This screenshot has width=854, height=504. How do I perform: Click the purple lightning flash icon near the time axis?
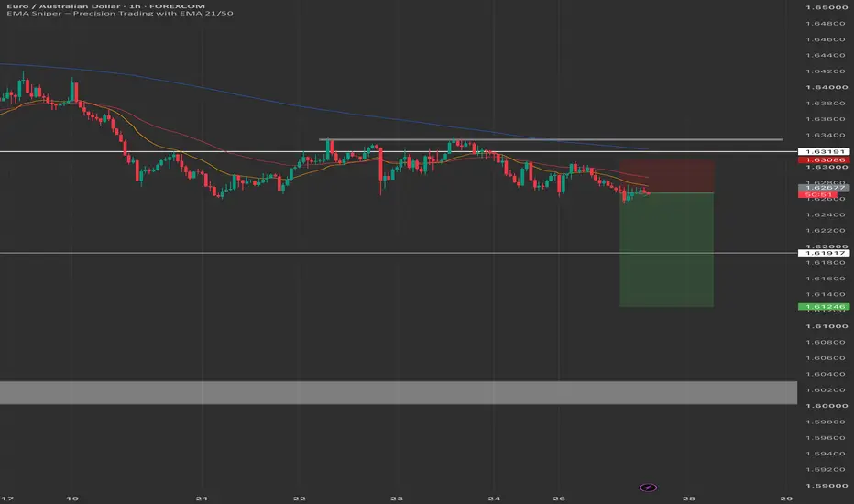(648, 488)
